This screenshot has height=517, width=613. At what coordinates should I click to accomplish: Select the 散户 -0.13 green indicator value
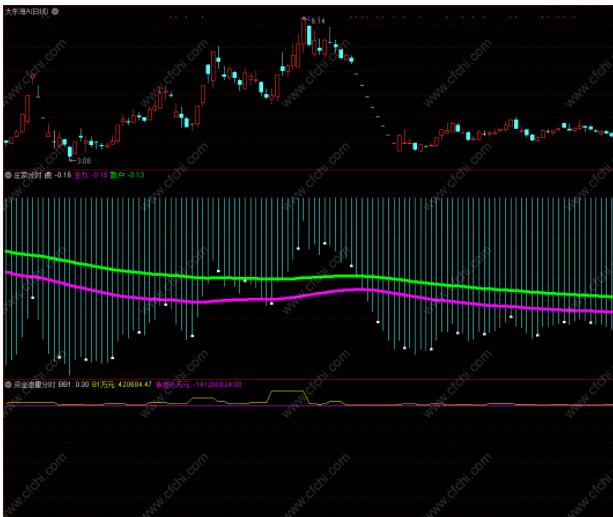127,175
